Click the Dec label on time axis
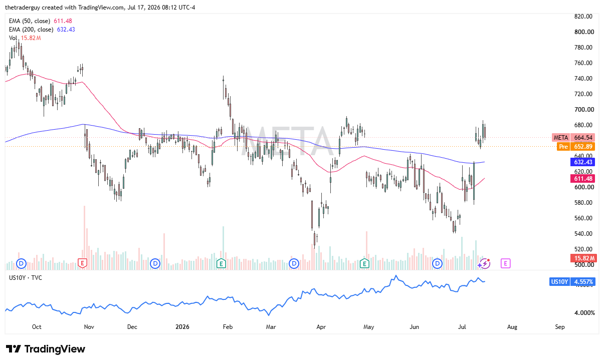 pyautogui.click(x=132, y=327)
